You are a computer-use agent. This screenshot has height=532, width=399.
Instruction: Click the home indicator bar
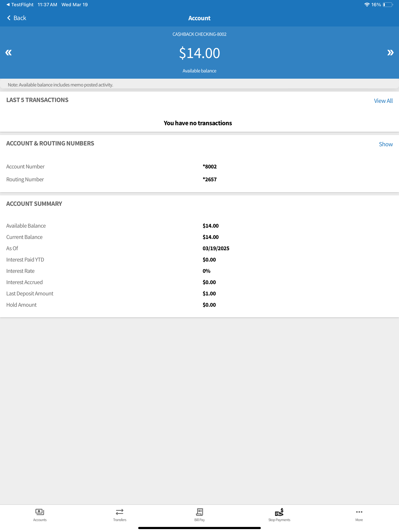[x=199, y=528]
